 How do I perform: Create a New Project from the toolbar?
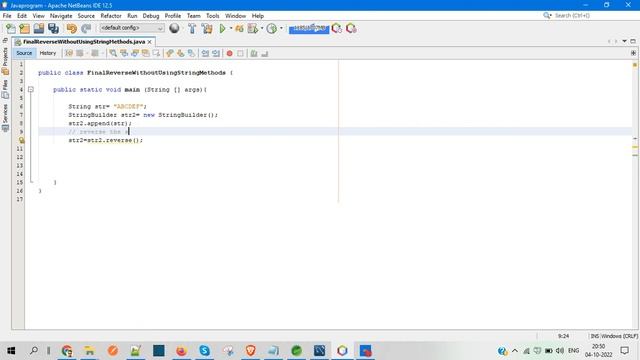pyautogui.click(x=24, y=28)
